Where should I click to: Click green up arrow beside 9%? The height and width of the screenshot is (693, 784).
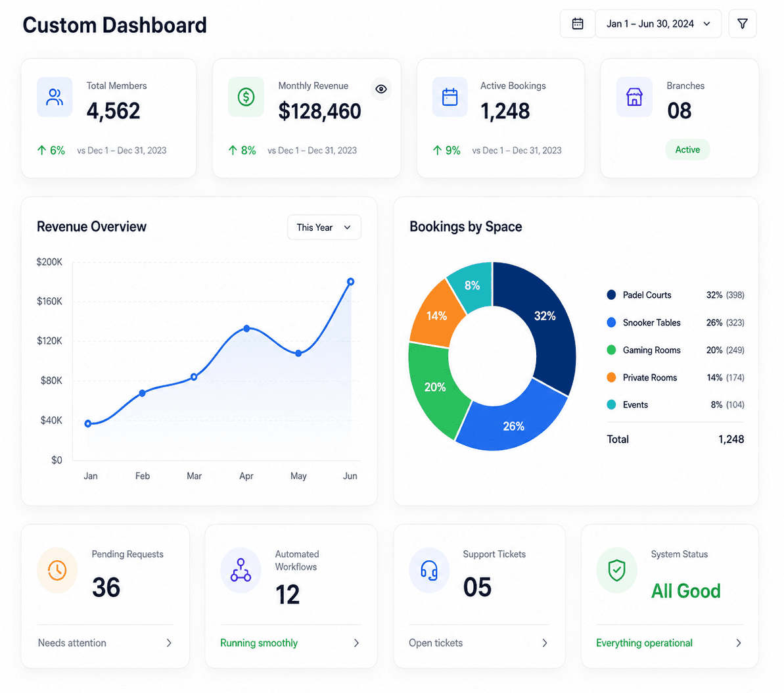tap(437, 150)
